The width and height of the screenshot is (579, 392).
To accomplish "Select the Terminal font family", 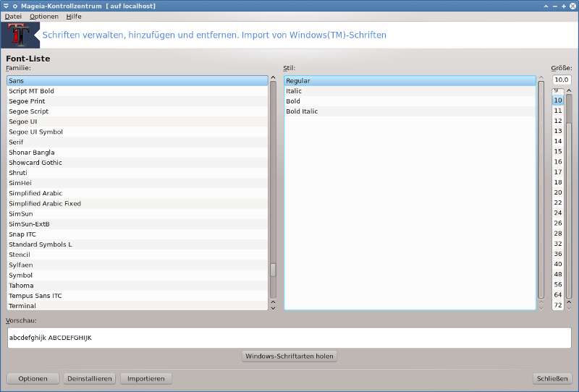I will (x=138, y=306).
